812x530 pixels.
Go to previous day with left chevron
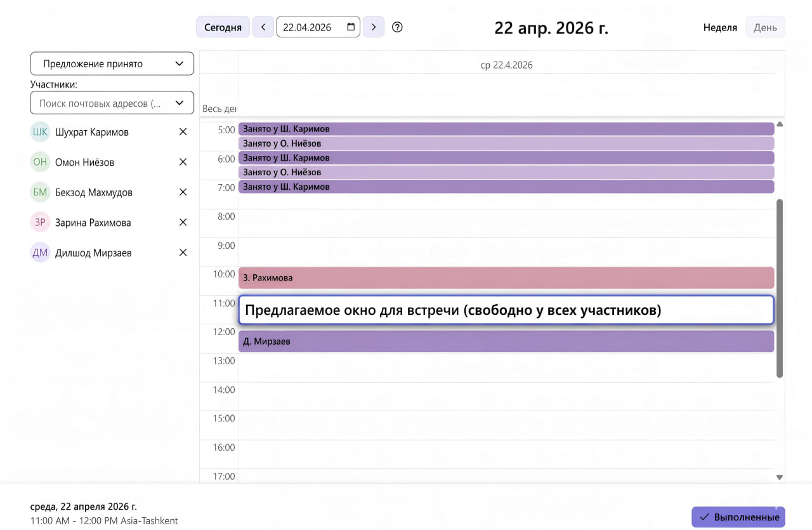point(263,27)
